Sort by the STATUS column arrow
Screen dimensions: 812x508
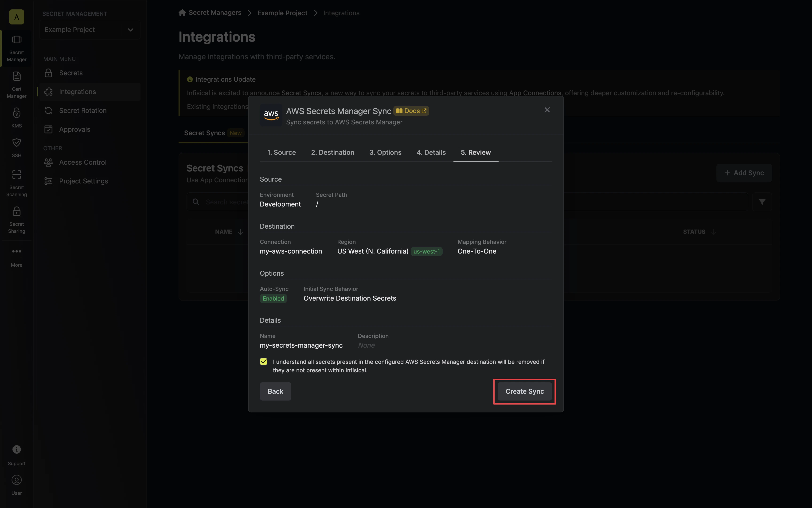point(714,232)
